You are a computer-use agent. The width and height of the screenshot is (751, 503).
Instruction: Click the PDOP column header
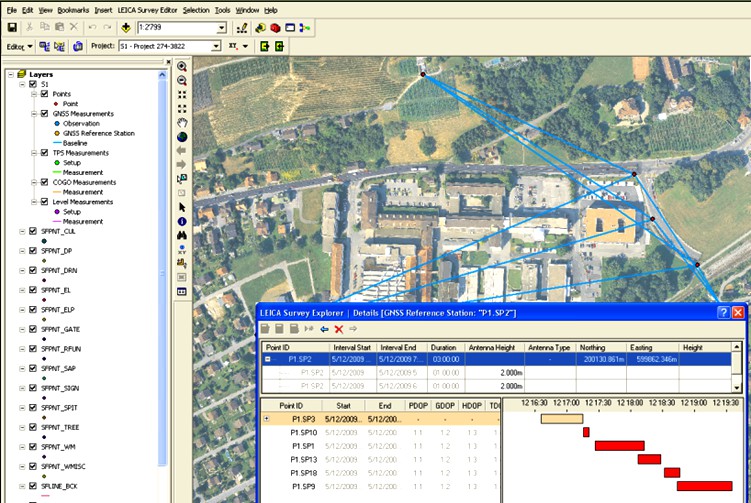[x=418, y=406]
